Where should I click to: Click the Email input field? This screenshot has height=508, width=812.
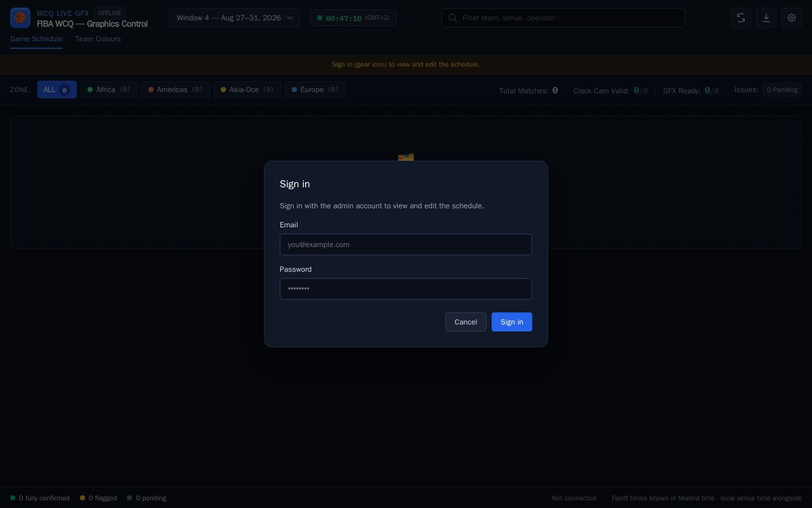click(x=406, y=244)
